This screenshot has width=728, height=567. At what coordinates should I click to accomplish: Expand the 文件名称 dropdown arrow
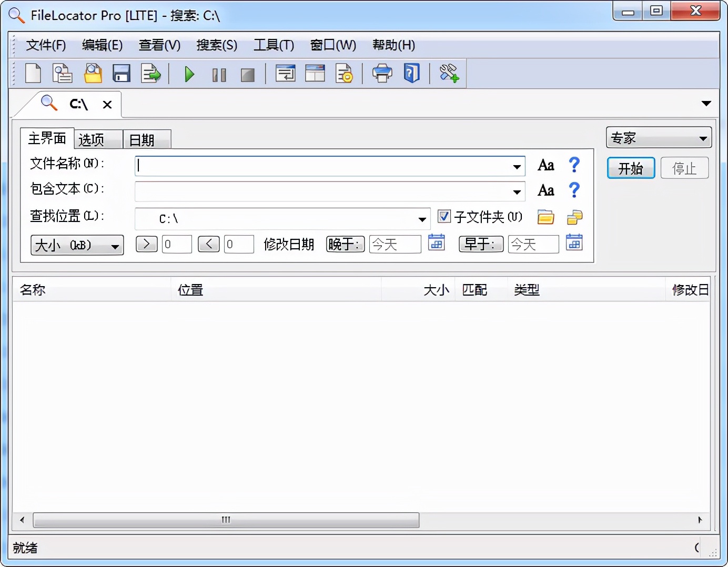click(x=517, y=167)
